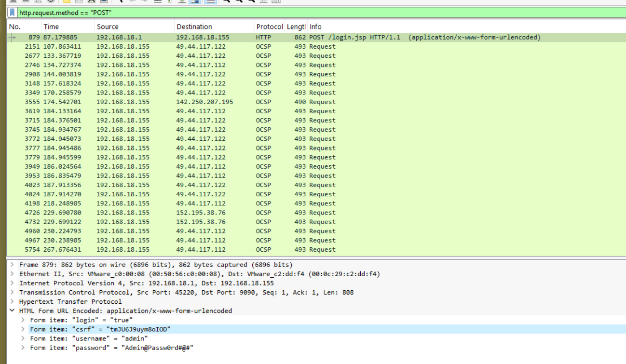Screen dimensions: 626x364
Task: Expand Internet Protocol Version 4 section
Action: (x=12, y=283)
